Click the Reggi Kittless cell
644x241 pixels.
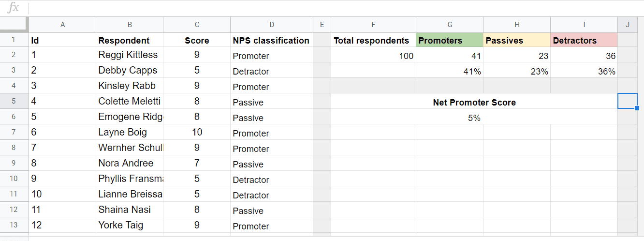pyautogui.click(x=130, y=55)
